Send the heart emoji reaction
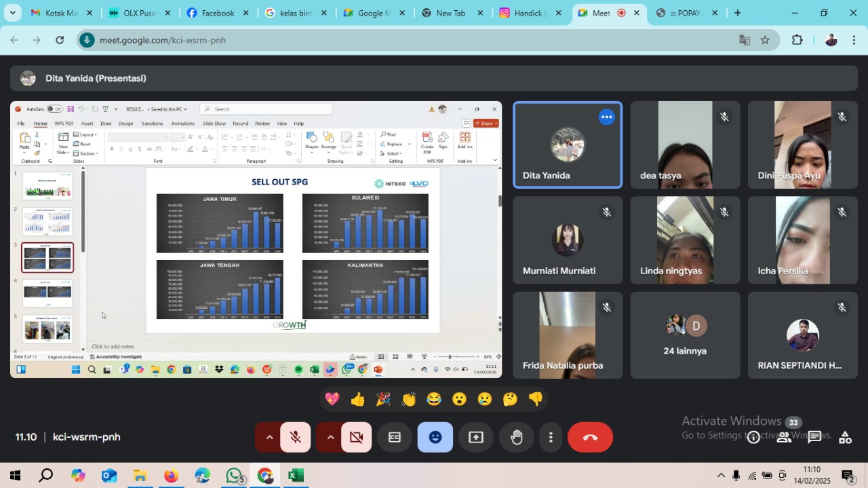Screen dimensions: 868x488 click(332, 399)
